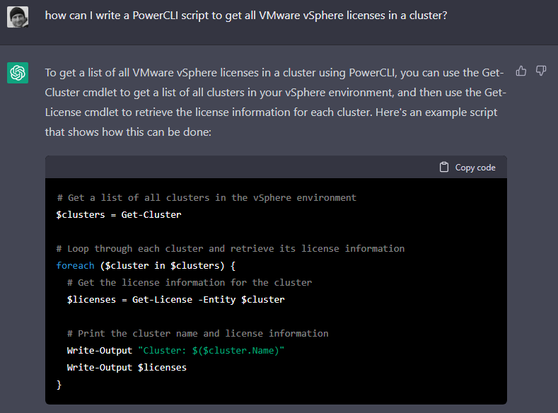Viewport: 558px width, 413px height.
Task: Click the response line starting 'To get a list of all VMware'
Action: [274, 73]
